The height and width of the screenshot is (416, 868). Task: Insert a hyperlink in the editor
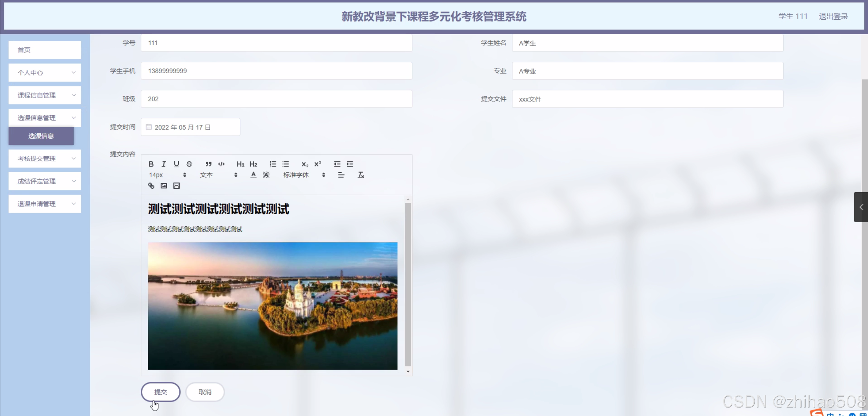click(x=151, y=186)
